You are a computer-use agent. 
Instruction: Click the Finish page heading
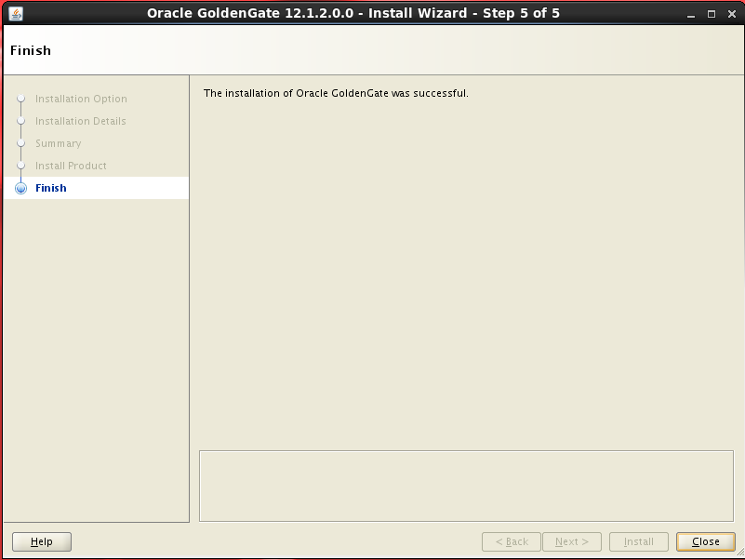point(31,50)
